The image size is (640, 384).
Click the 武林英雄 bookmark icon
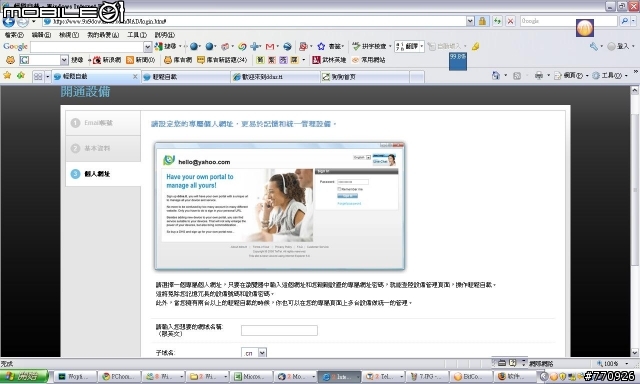[x=316, y=60]
